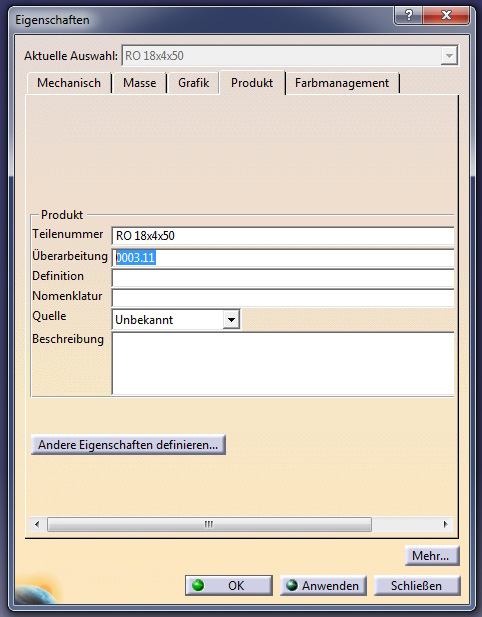Click the Mehr... button
Image resolution: width=482 pixels, height=617 pixels.
tap(432, 556)
